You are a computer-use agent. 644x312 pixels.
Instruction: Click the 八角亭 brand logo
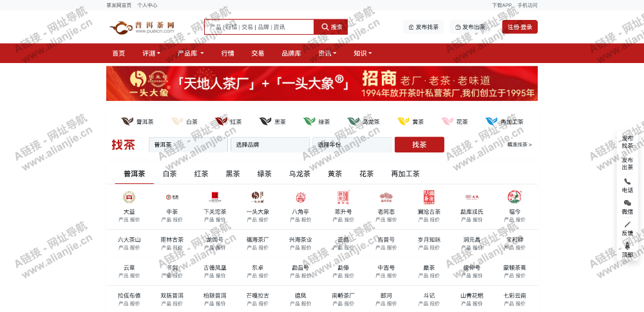[x=300, y=197]
